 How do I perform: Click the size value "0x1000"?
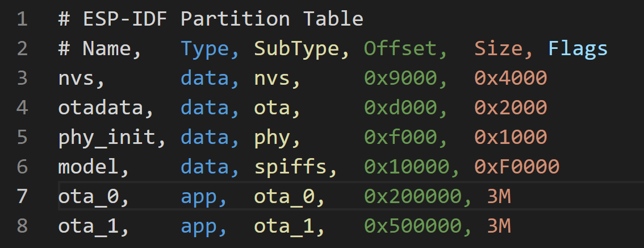511,137
